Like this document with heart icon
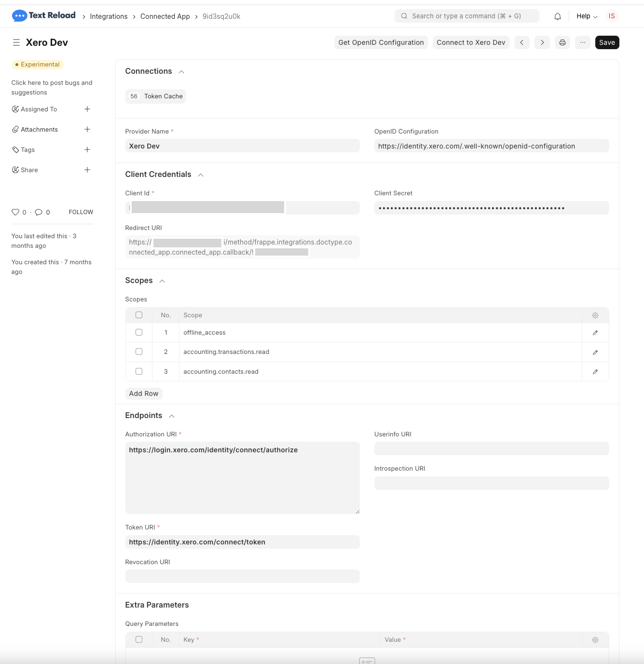The width and height of the screenshot is (644, 664). (15, 212)
